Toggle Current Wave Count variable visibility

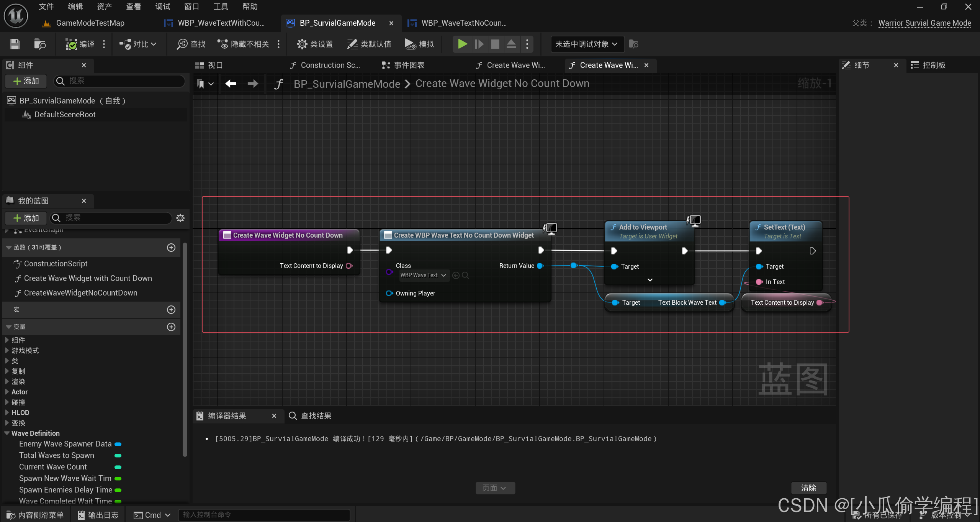pyautogui.click(x=118, y=467)
